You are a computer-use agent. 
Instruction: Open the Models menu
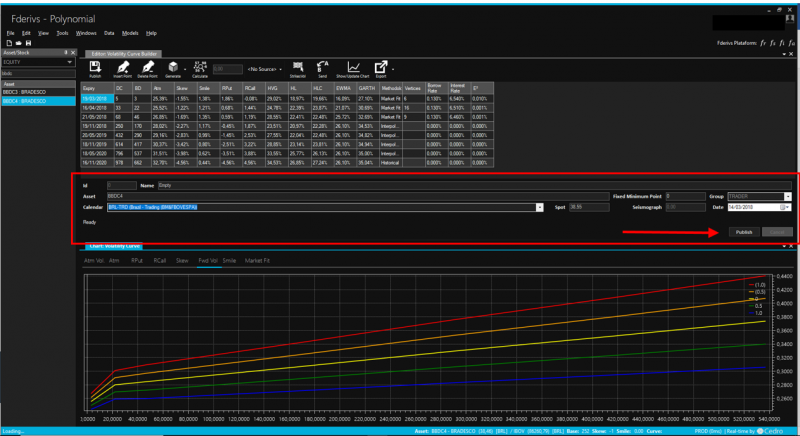pos(129,33)
